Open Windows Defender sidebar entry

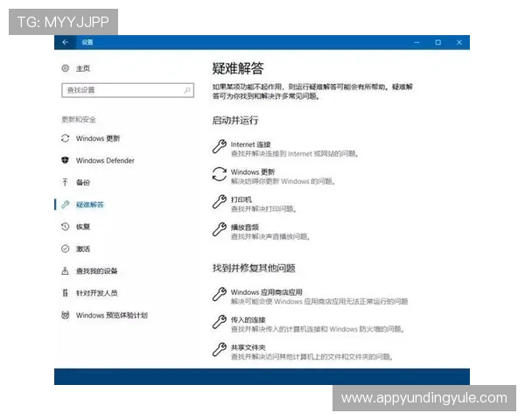pos(105,160)
